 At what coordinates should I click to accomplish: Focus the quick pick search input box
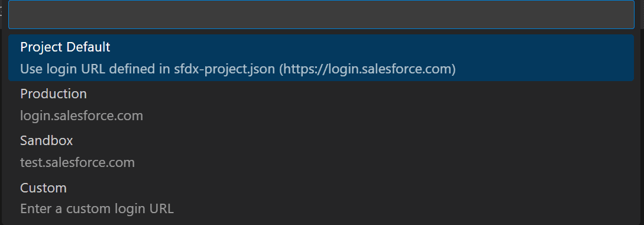(x=321, y=15)
